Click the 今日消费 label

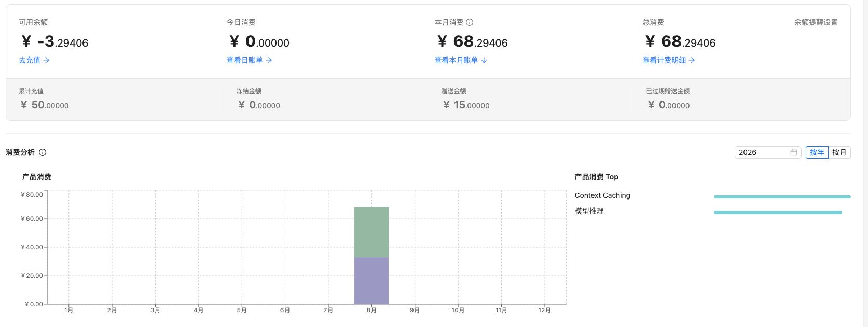[x=241, y=22]
